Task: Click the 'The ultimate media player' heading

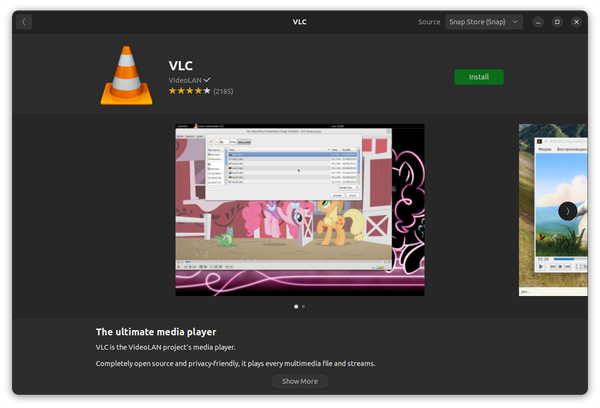Action: (156, 331)
